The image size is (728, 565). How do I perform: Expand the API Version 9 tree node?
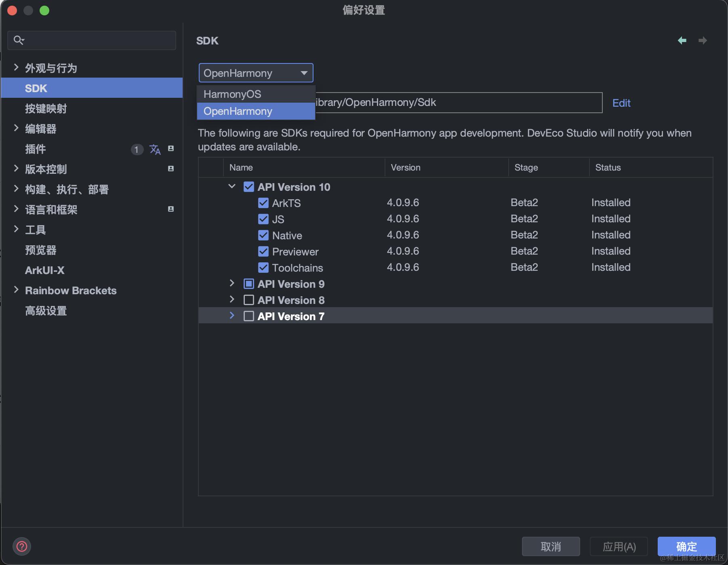click(232, 283)
